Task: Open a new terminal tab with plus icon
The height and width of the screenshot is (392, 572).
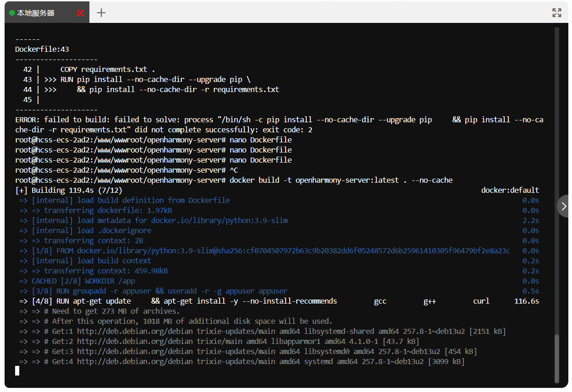Action: pos(101,13)
